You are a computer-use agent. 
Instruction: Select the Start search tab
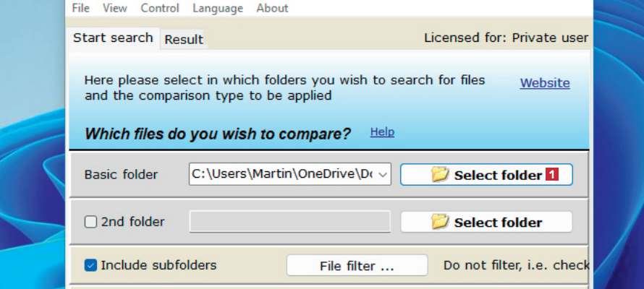pos(113,38)
